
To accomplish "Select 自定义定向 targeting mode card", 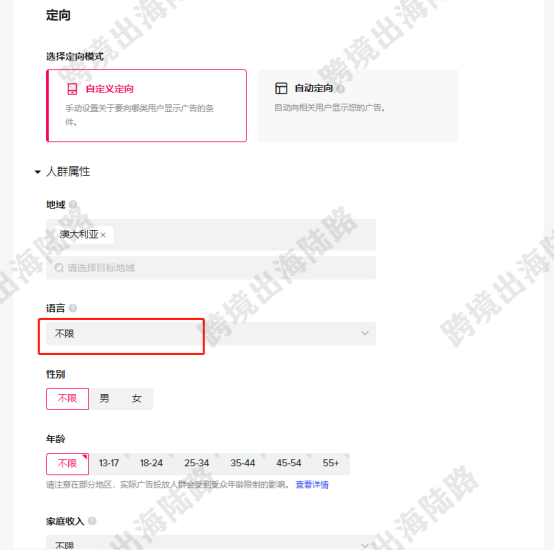I will (146, 106).
